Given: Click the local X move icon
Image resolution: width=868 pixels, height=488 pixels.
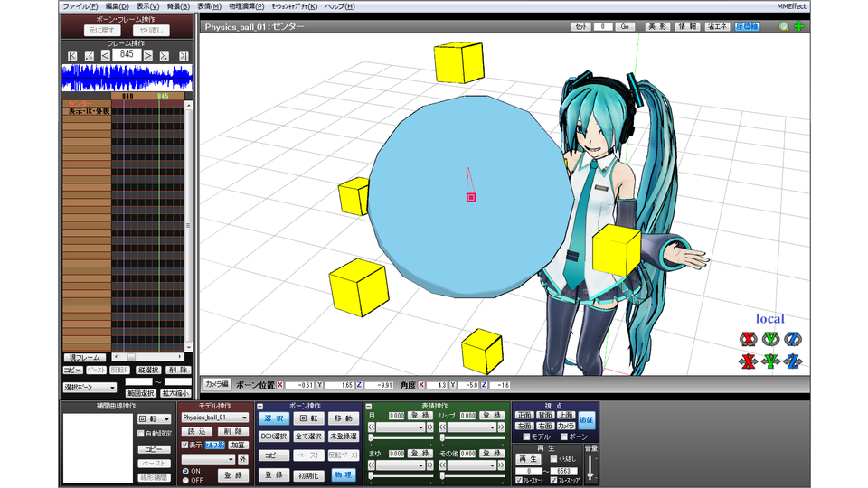Looking at the screenshot, I should pos(748,361).
